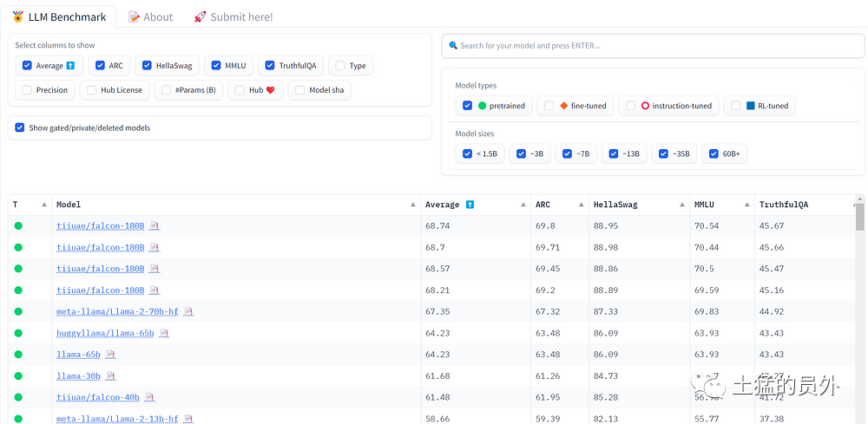
Task: Enable the #Params (B) column checkbox
Action: 166,89
